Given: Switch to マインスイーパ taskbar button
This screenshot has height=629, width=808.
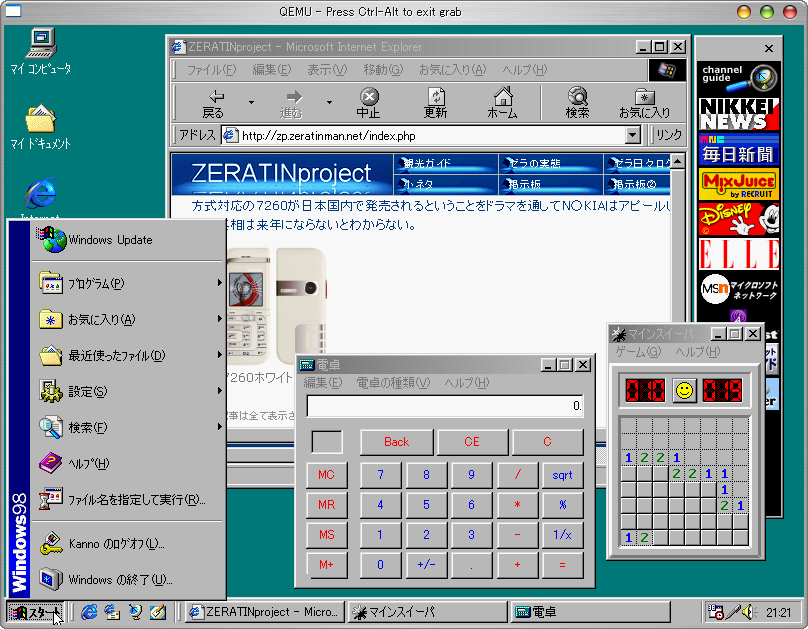Looking at the screenshot, I should pyautogui.click(x=428, y=612).
